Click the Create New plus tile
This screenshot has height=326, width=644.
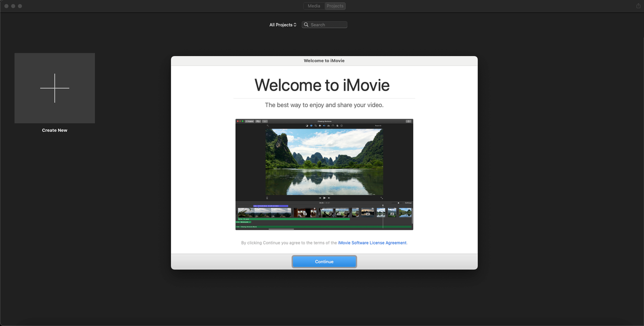[x=55, y=88]
